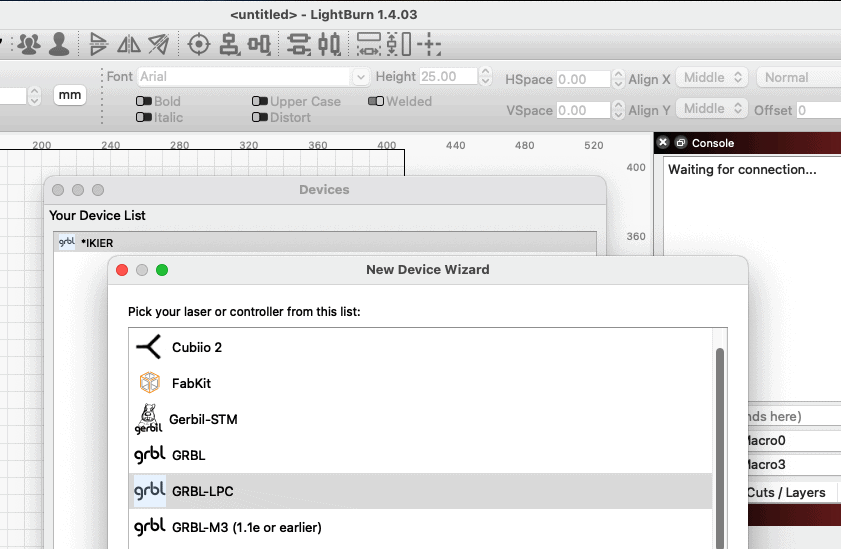The image size is (841, 549).
Task: Click the Height value stepper
Action: tap(485, 76)
